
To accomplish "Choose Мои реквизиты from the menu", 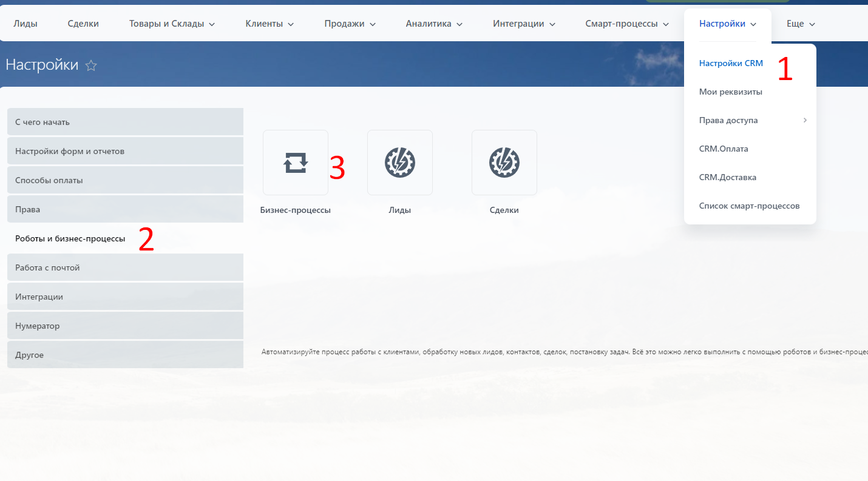I will tap(730, 92).
